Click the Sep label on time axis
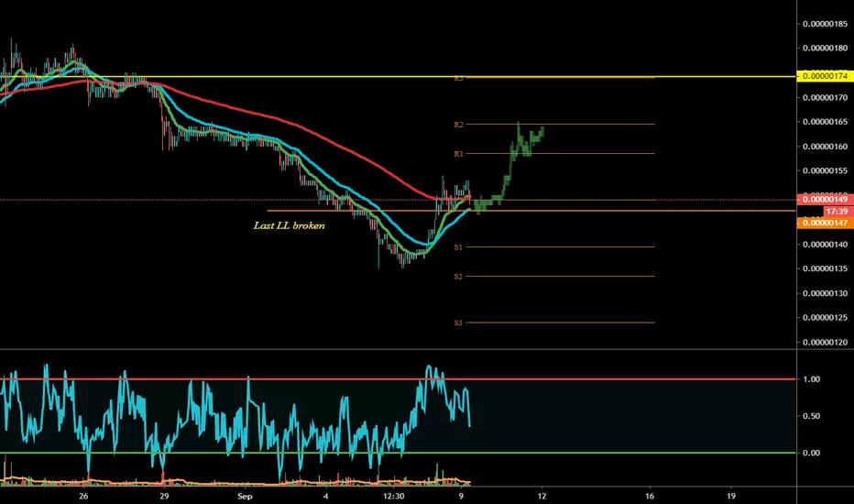This screenshot has width=854, height=504. 245,496
